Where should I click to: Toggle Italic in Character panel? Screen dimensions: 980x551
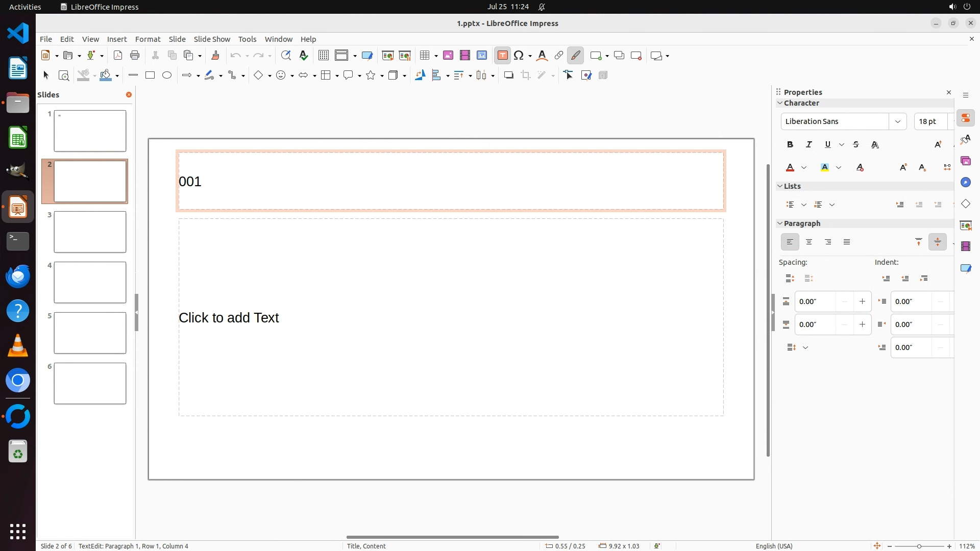[x=809, y=145]
